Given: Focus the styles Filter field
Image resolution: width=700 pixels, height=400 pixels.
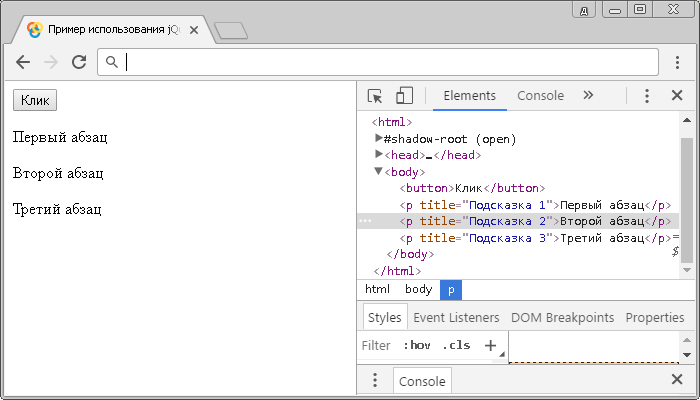Looking at the screenshot, I should pyautogui.click(x=376, y=346).
